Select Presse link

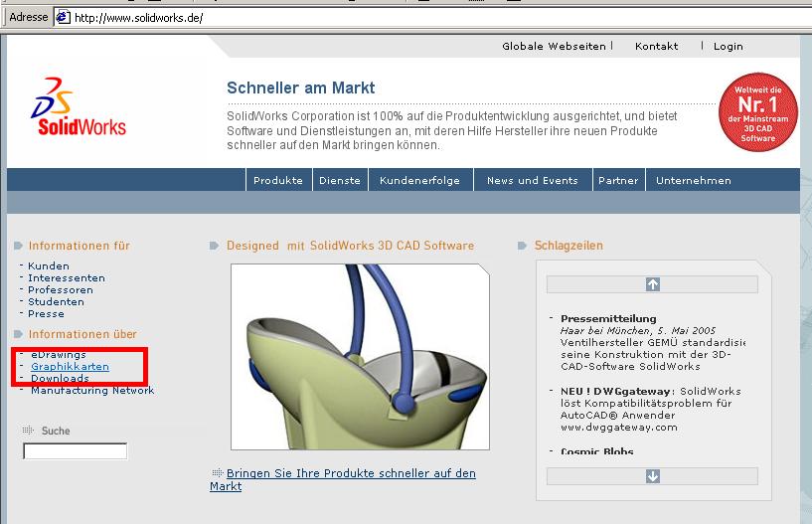pos(46,313)
